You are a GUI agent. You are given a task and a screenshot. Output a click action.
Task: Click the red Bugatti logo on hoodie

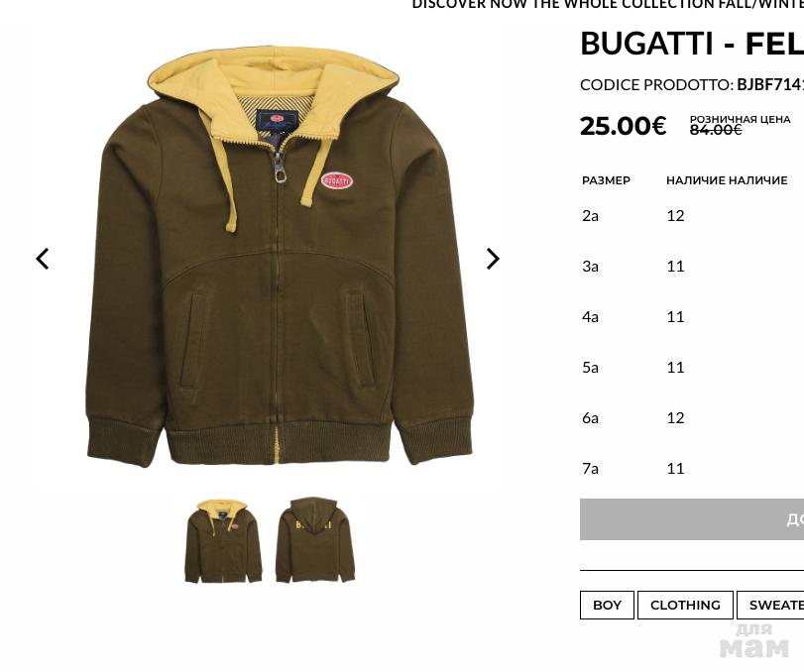337,181
